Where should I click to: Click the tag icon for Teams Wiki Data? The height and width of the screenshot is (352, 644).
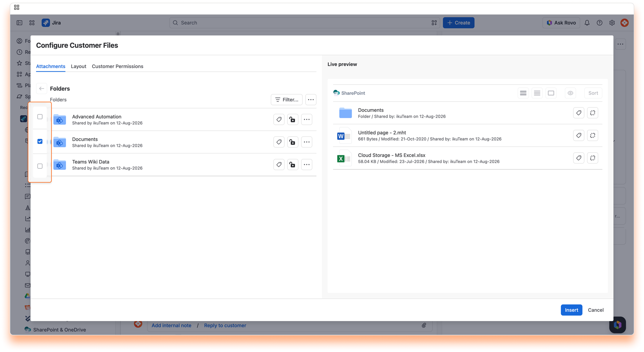pos(279,164)
